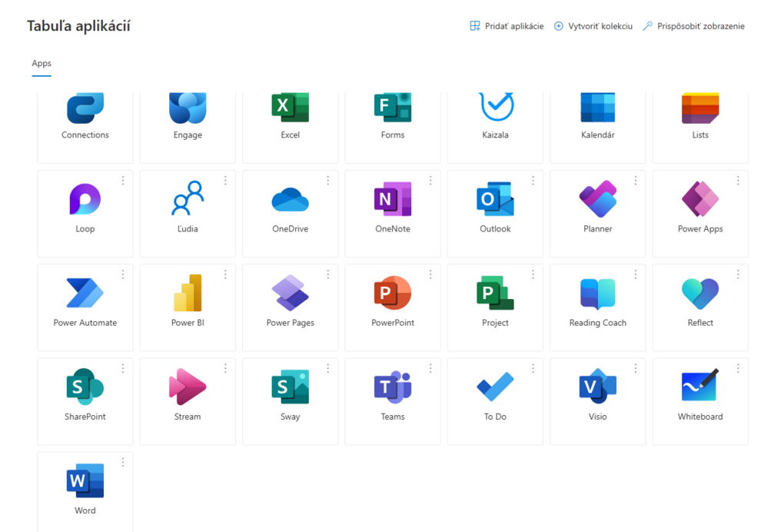
Task: Open the Loop app icon
Action: click(85, 200)
